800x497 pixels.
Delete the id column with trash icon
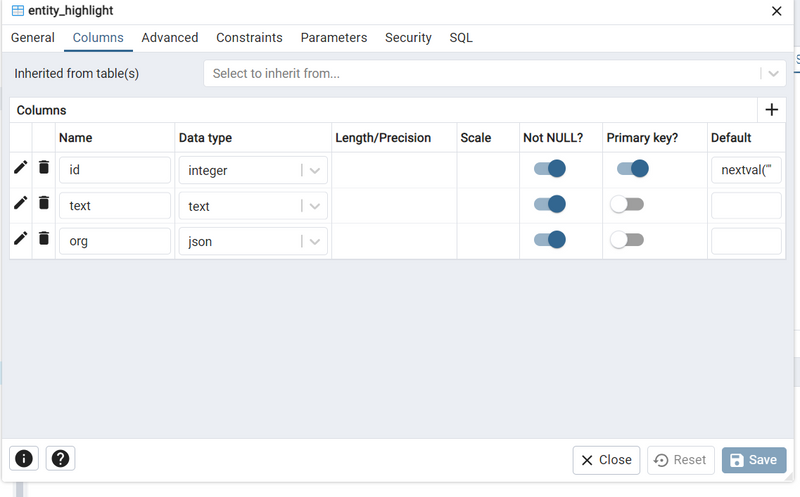[x=44, y=168]
